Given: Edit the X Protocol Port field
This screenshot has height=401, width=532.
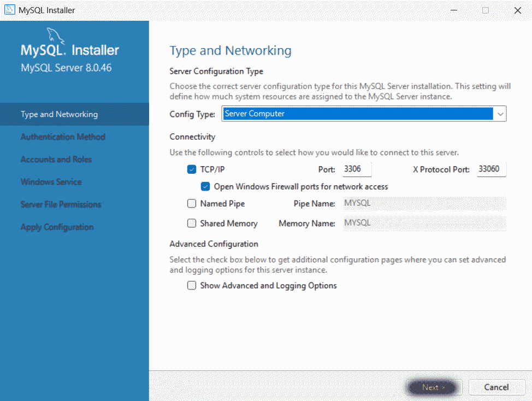Looking at the screenshot, I should [x=491, y=169].
